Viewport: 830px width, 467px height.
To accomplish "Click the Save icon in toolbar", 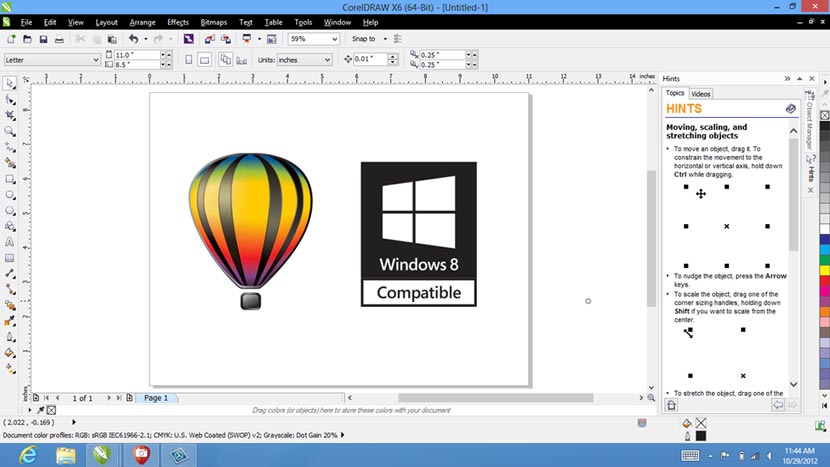I will click(x=43, y=39).
